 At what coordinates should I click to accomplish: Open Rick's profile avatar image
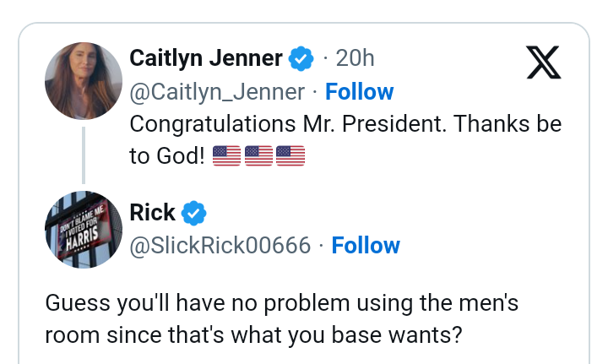83,230
